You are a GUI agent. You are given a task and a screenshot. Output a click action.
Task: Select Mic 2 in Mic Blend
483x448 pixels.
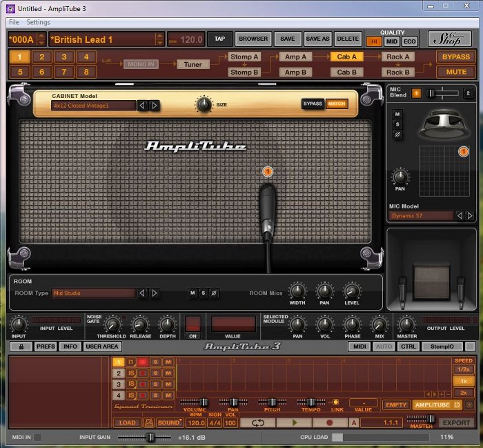[x=468, y=93]
